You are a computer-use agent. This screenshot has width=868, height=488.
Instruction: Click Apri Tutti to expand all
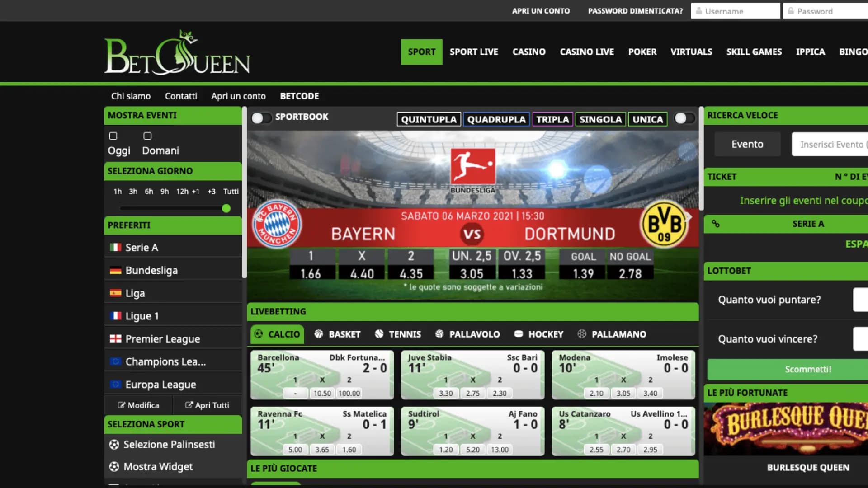207,405
